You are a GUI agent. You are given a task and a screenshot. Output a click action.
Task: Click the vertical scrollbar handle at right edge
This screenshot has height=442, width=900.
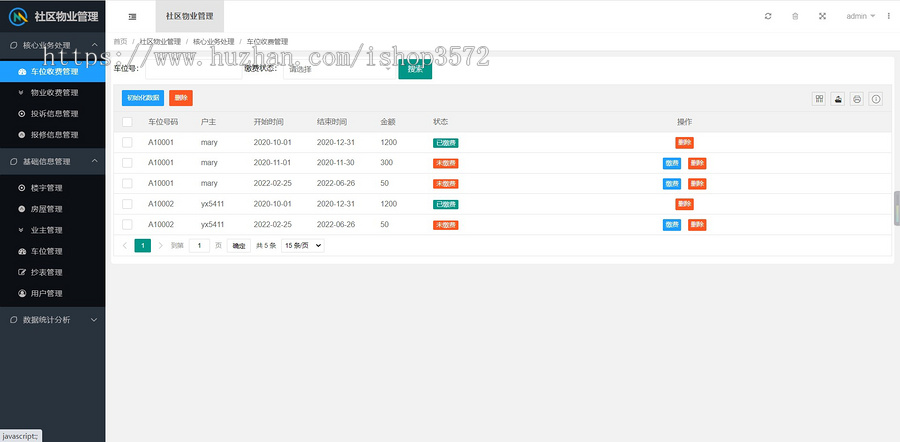pos(897,208)
